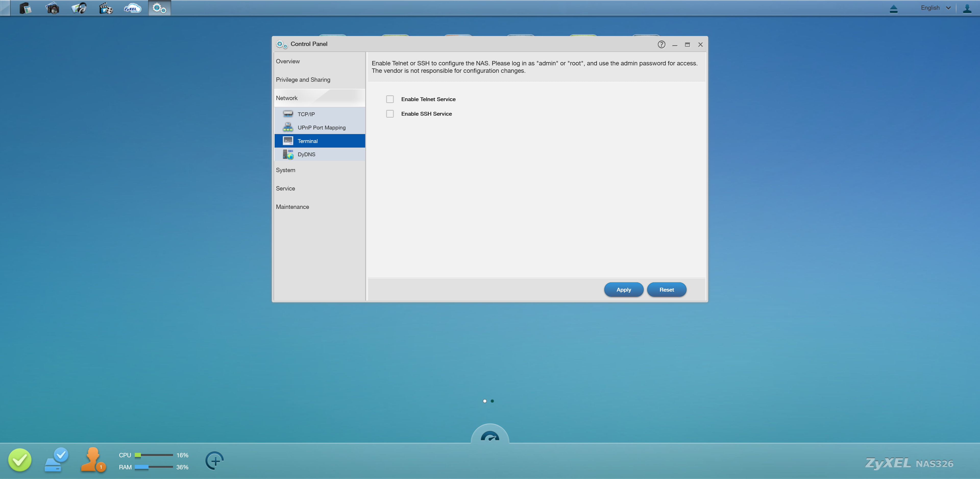Image resolution: width=980 pixels, height=479 pixels.
Task: Enable Telnet Service checkbox
Action: [x=389, y=99]
